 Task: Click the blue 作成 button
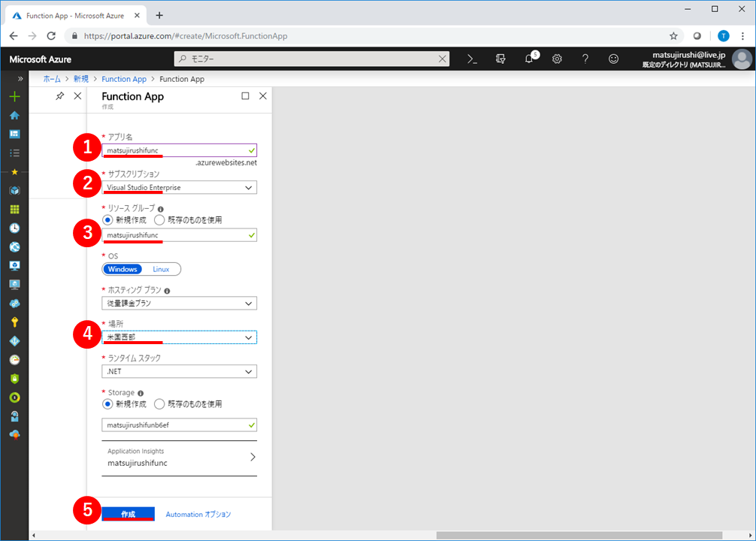(x=129, y=514)
